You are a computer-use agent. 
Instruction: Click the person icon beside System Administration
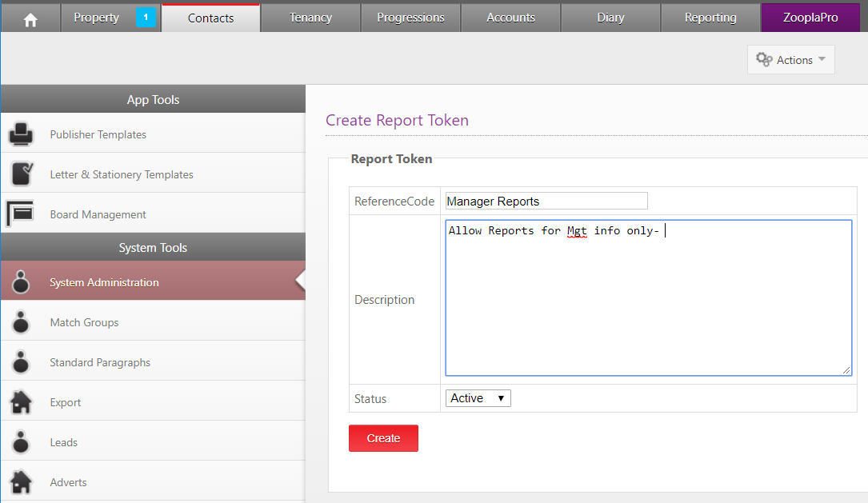coord(21,281)
